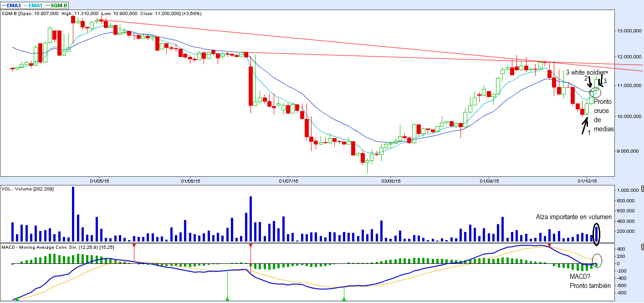
Task: Click the 01/09/15 date label
Action: (x=488, y=181)
